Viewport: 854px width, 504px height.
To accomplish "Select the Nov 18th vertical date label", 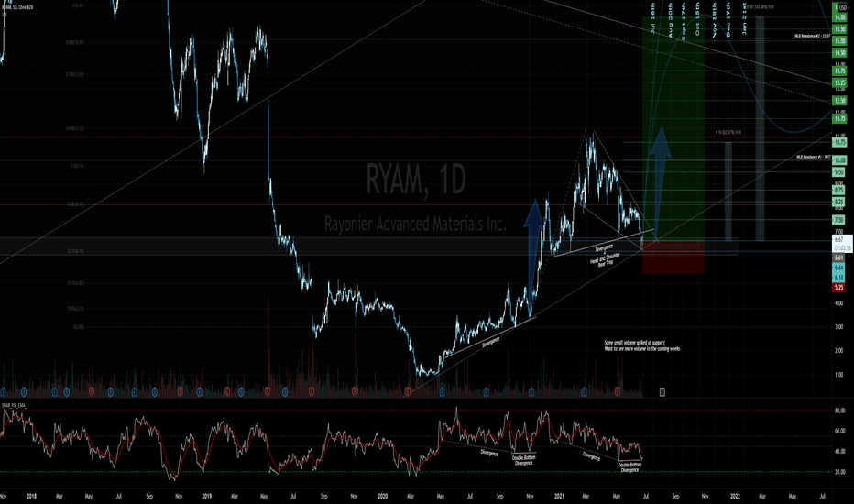I will (715, 20).
